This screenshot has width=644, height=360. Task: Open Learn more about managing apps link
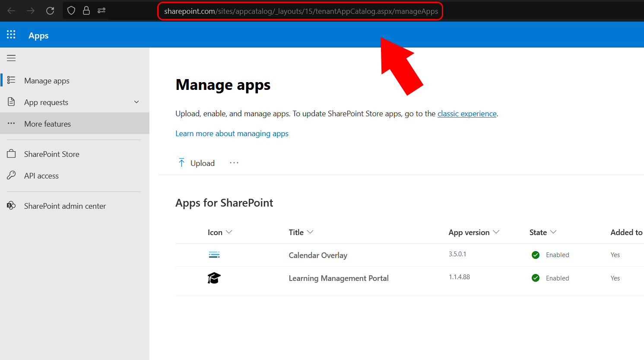point(232,134)
